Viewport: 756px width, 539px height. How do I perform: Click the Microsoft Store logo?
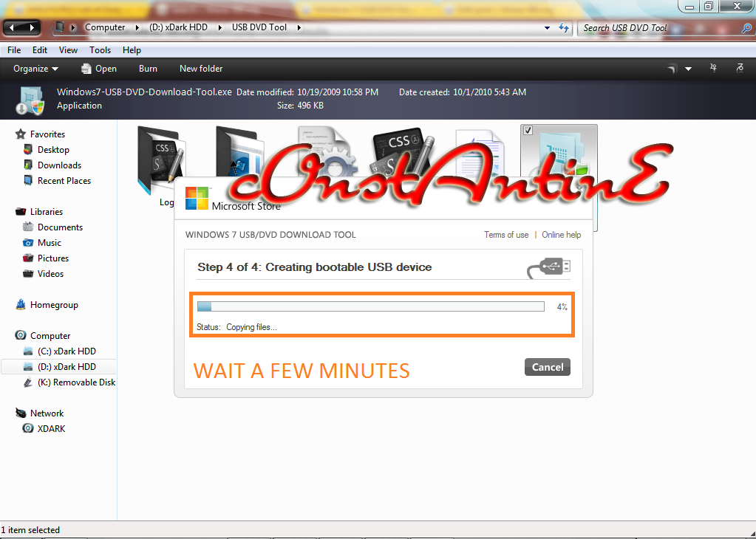pos(197,198)
